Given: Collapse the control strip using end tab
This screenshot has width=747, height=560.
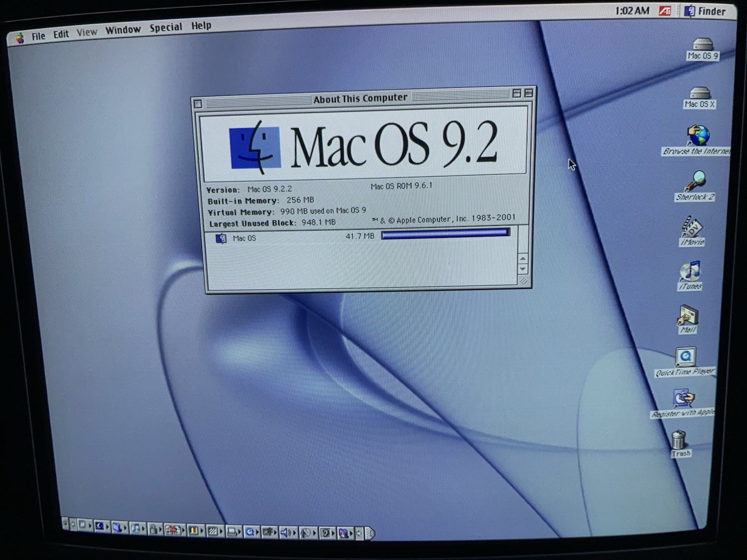Looking at the screenshot, I should click(370, 533).
